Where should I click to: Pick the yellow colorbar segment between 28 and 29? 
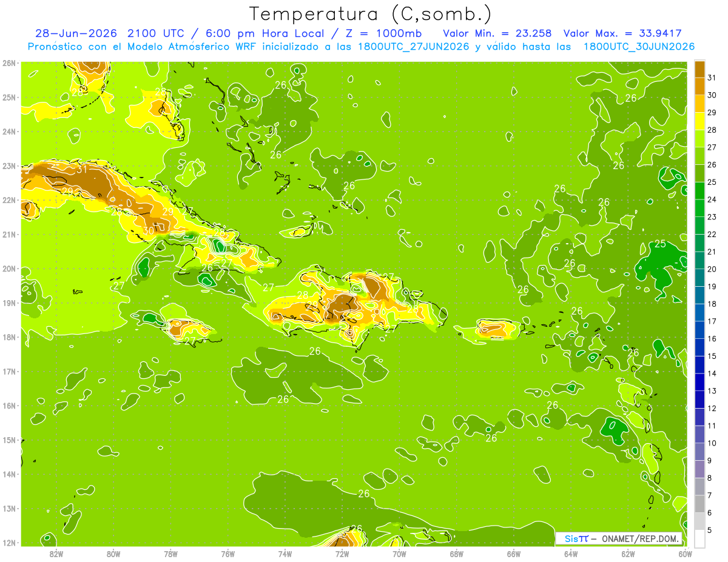pyautogui.click(x=699, y=121)
